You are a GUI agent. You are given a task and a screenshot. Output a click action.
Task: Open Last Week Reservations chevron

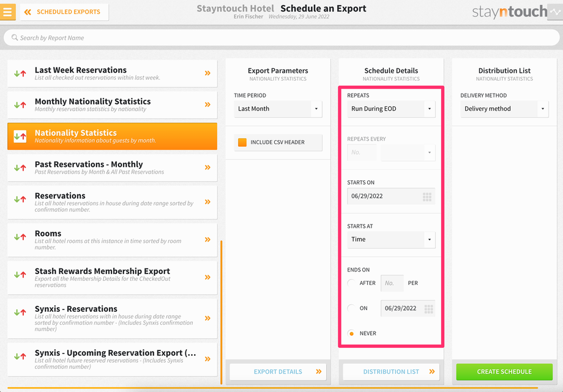(207, 73)
